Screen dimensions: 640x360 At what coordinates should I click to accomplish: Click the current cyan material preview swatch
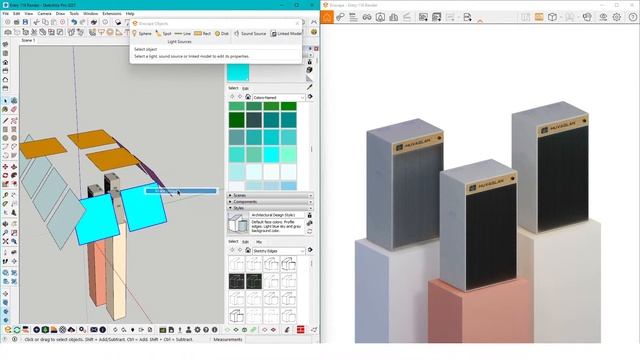click(x=238, y=73)
